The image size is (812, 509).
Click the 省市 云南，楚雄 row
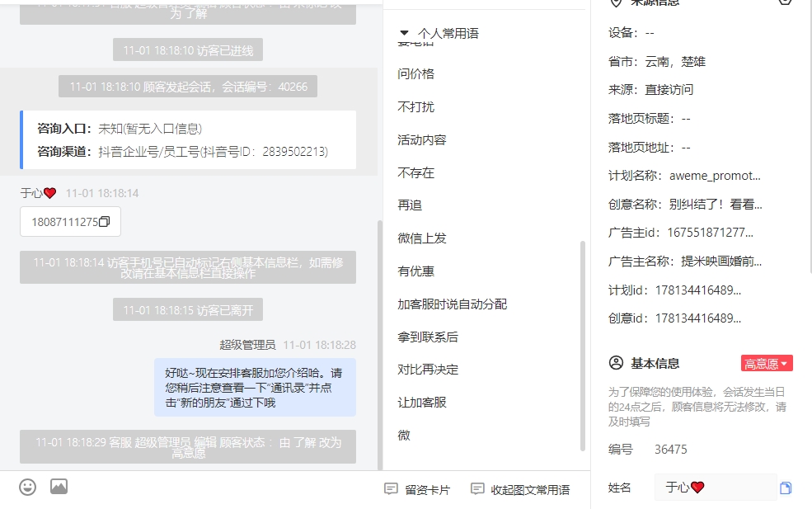click(x=657, y=62)
